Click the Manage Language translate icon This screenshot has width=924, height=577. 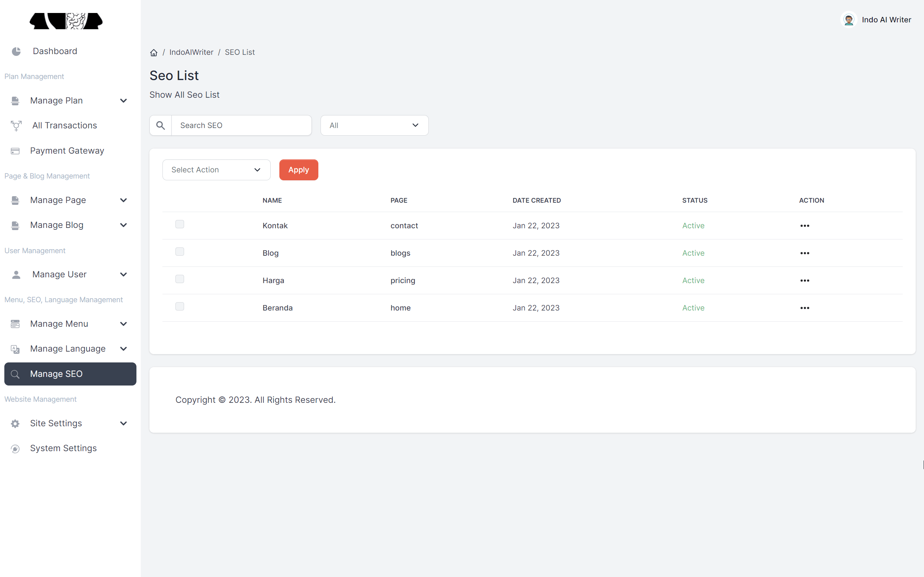pos(15,348)
